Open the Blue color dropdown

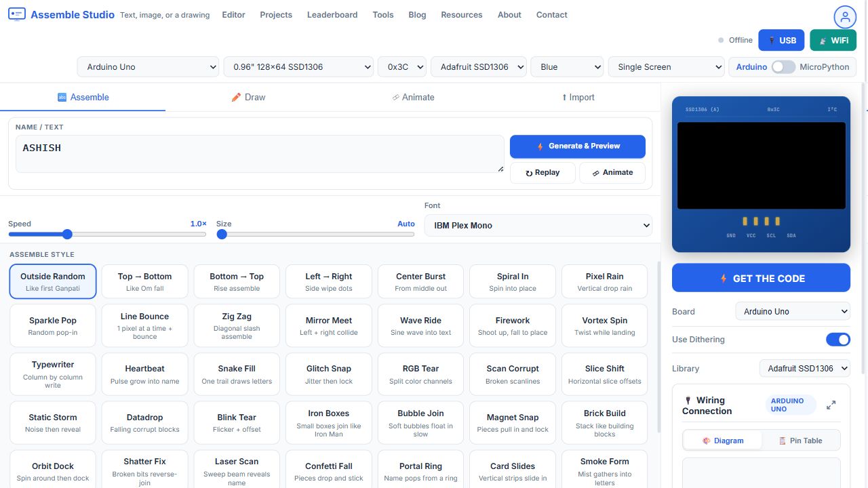pyautogui.click(x=567, y=67)
